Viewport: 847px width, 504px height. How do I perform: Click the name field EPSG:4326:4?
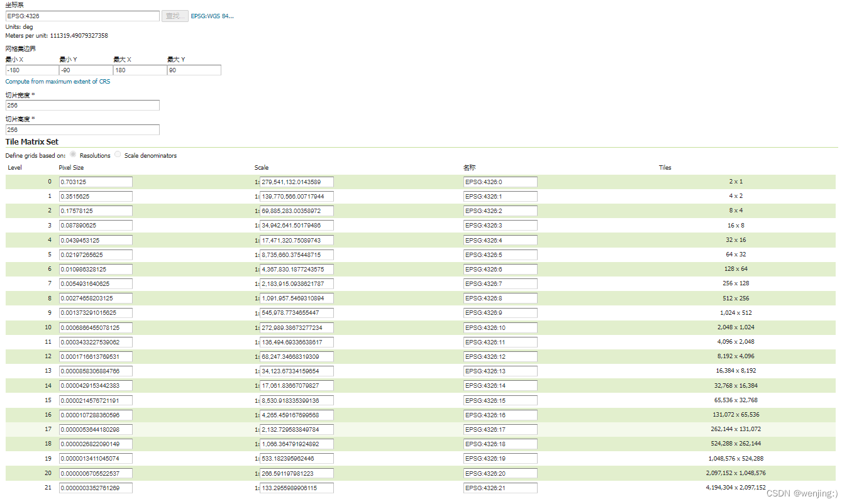point(501,240)
